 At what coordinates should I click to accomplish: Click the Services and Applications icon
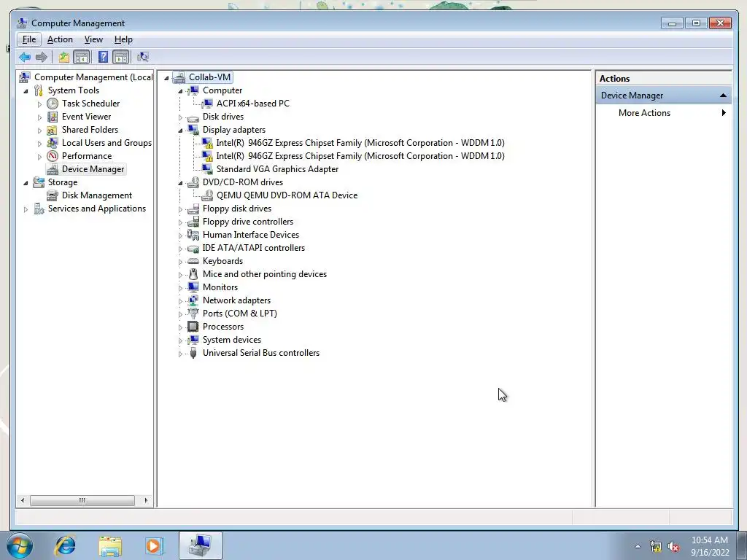click(39, 209)
